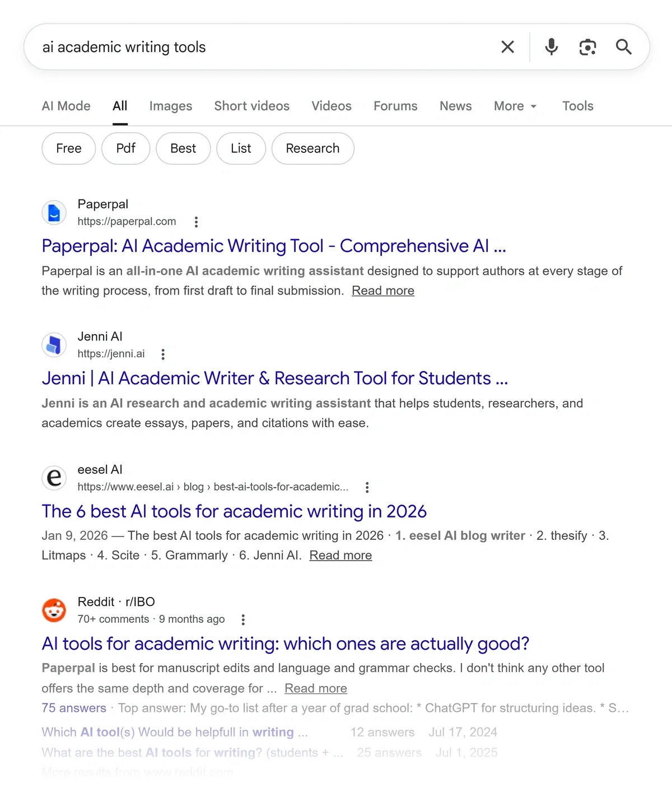Open the three-dot menu for Jenni AI result

[163, 354]
